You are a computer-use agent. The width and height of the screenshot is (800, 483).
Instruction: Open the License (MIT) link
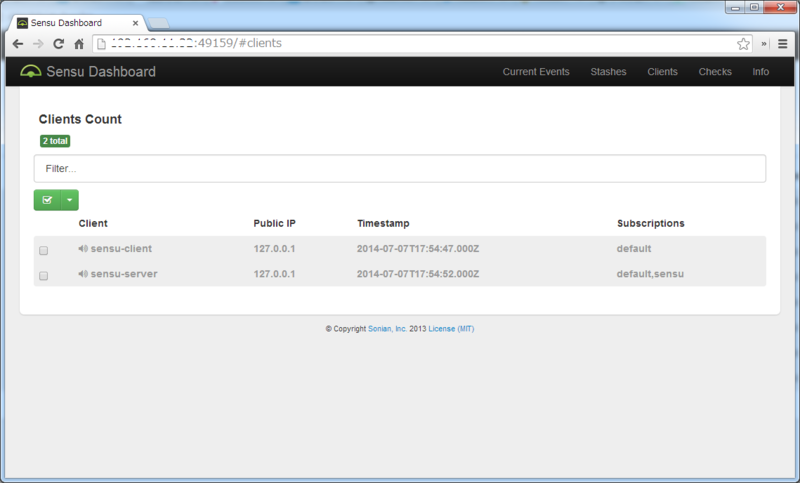click(x=451, y=329)
